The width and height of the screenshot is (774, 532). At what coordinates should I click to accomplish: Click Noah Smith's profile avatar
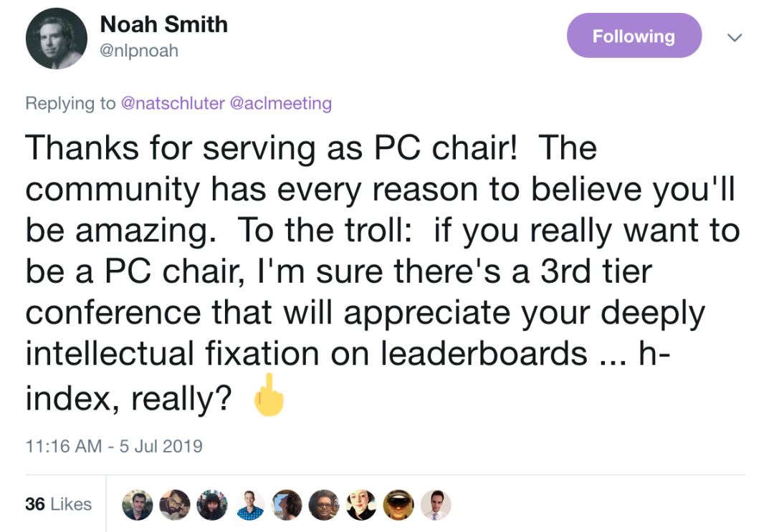coord(56,39)
